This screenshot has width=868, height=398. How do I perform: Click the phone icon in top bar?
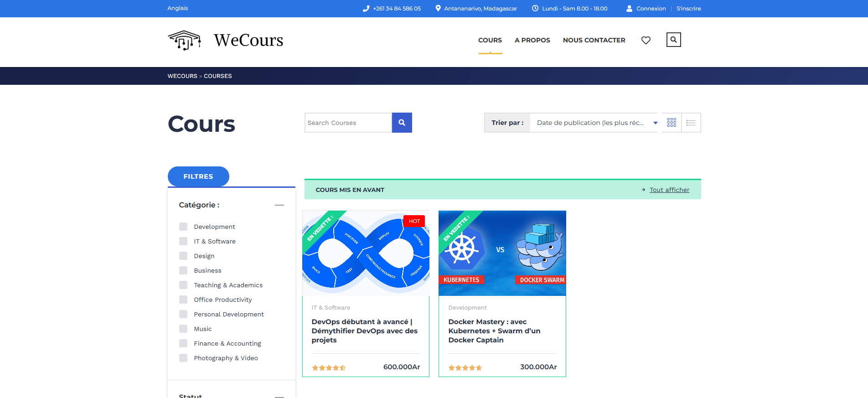[x=366, y=9]
